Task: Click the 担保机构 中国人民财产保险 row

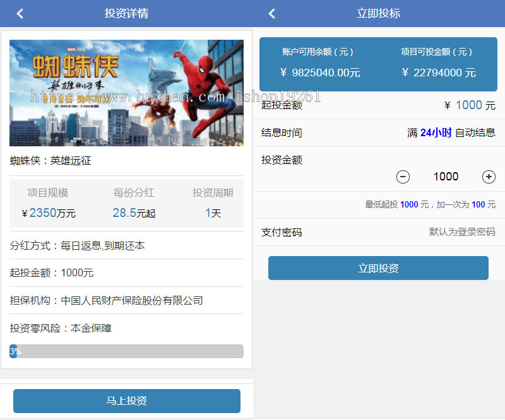Action: (127, 300)
